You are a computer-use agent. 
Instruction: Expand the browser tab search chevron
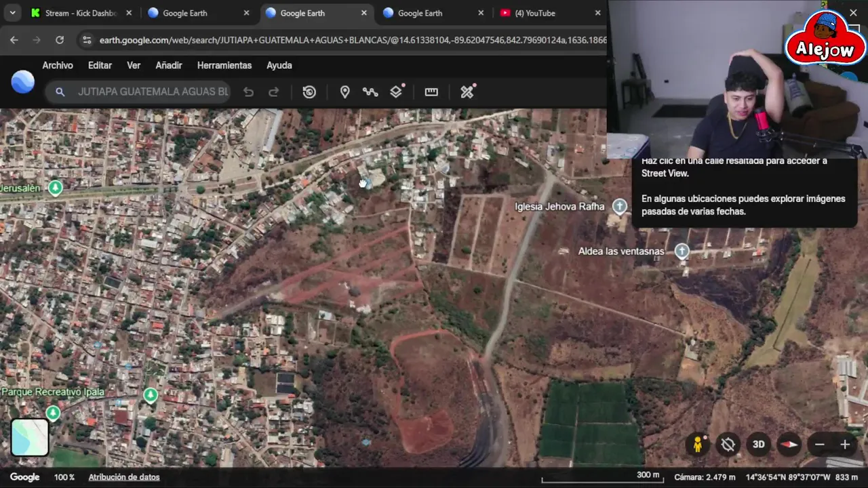(x=12, y=13)
